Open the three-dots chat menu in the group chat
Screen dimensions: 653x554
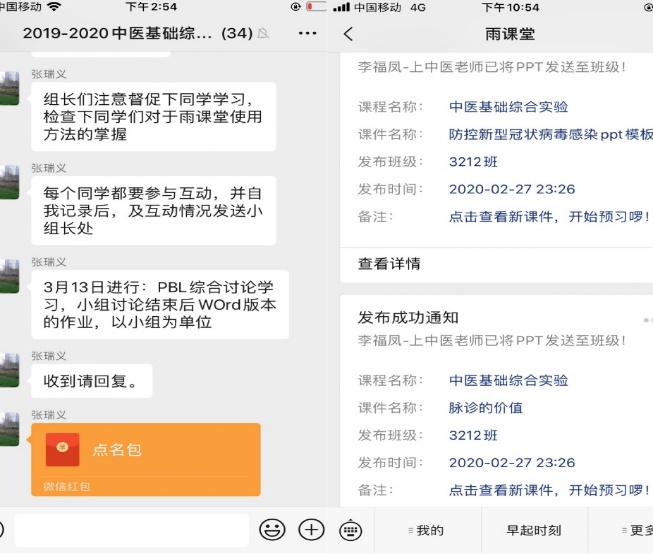pos(307,33)
